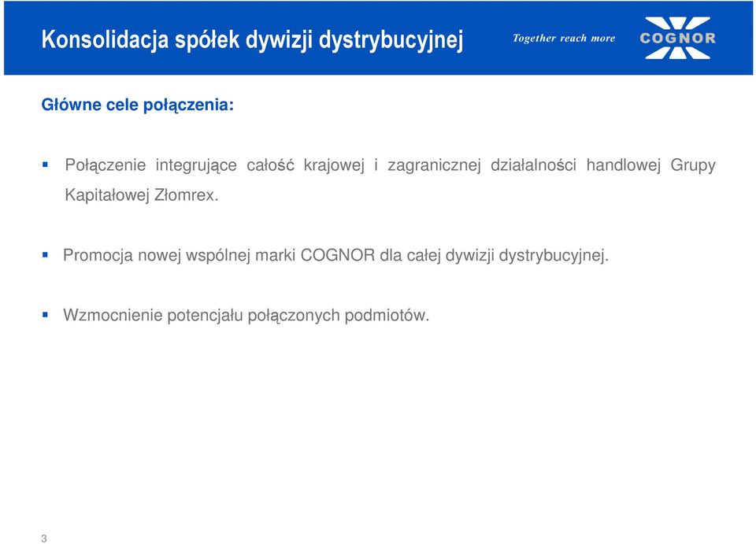Image resolution: width=756 pixels, height=544 pixels.
Task: Click the 'Together reach more' slogan
Action: 564,38
